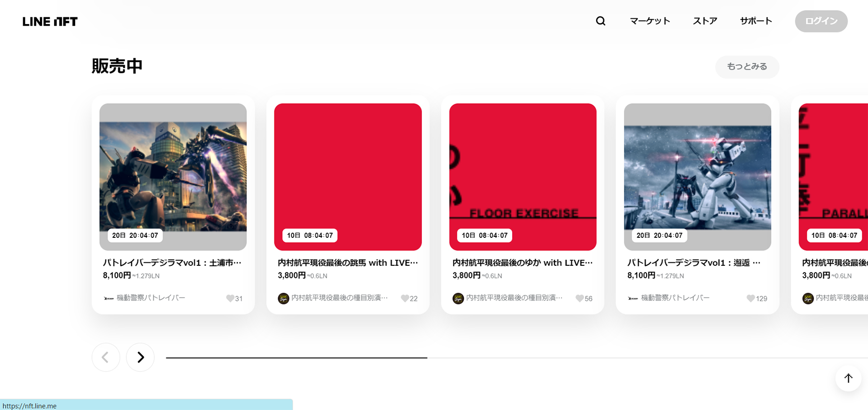This screenshot has width=868, height=410.
Task: Click the LINE NFT logo
Action: pos(50,21)
